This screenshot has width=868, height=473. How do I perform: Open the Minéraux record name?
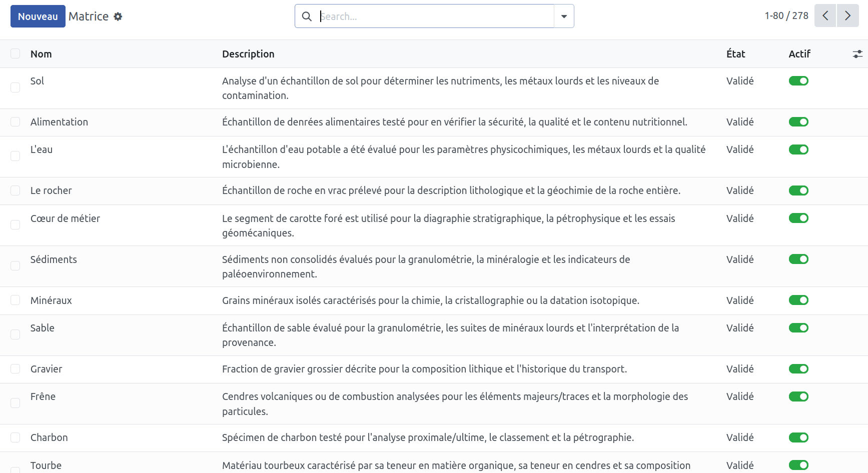click(x=51, y=300)
